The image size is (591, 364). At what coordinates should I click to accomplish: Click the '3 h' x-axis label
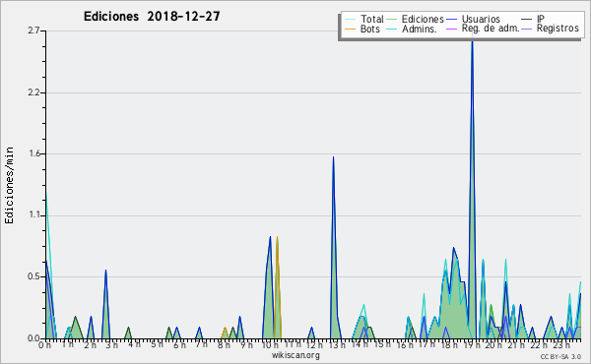click(x=111, y=344)
